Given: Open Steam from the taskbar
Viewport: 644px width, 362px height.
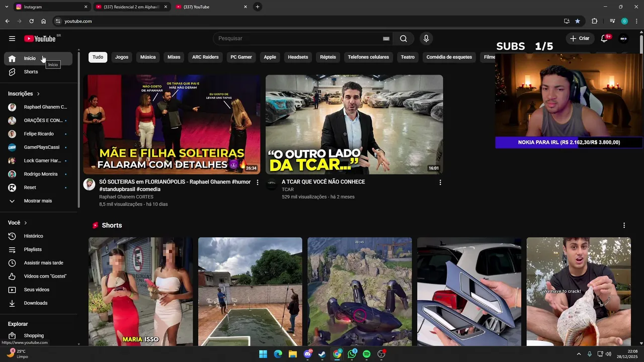Looking at the screenshot, I should 322,354.
